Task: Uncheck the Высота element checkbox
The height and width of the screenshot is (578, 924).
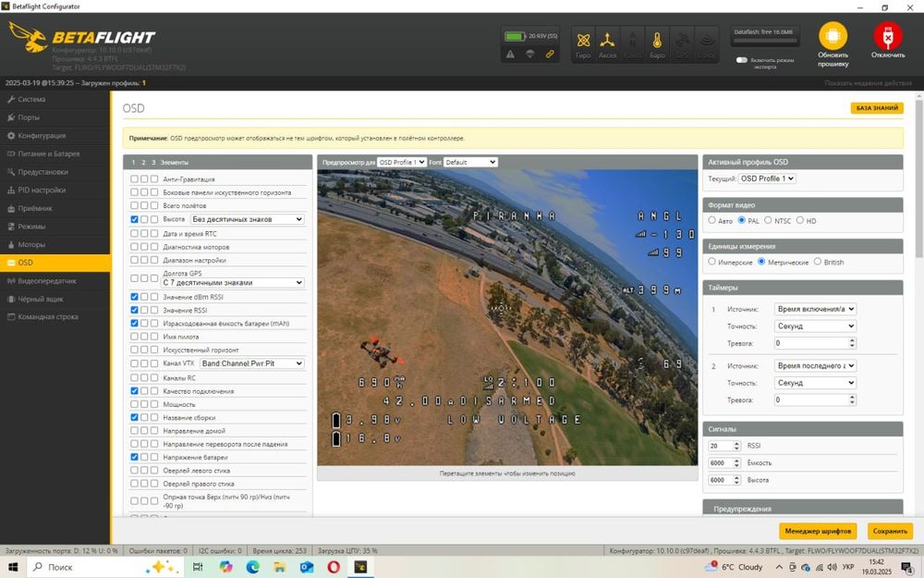Action: click(x=135, y=219)
